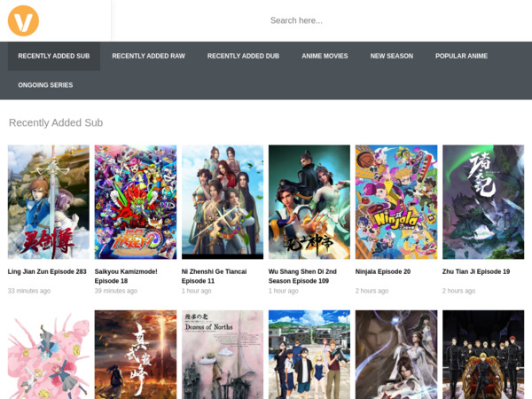Open the Ling Jian Zun poster thumbnail
The width and height of the screenshot is (532, 399).
point(49,202)
